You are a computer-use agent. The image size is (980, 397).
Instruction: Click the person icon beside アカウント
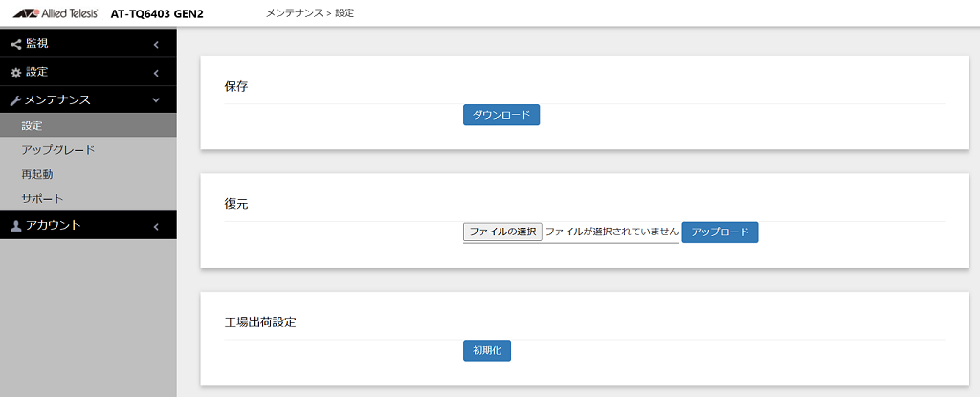point(16,227)
